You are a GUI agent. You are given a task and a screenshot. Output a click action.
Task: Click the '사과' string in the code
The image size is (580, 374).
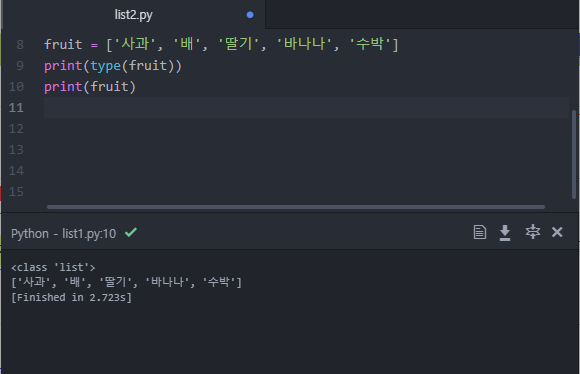pyautogui.click(x=135, y=44)
